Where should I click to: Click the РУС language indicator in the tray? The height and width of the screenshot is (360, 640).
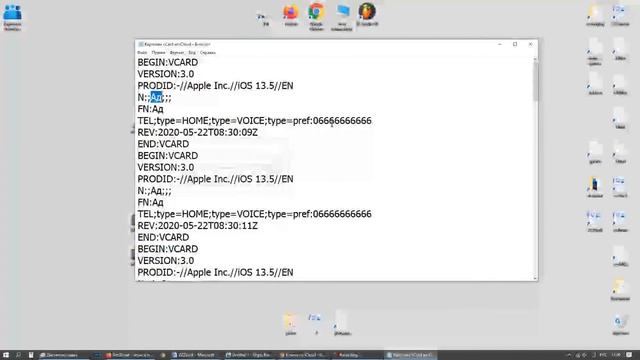pos(603,355)
